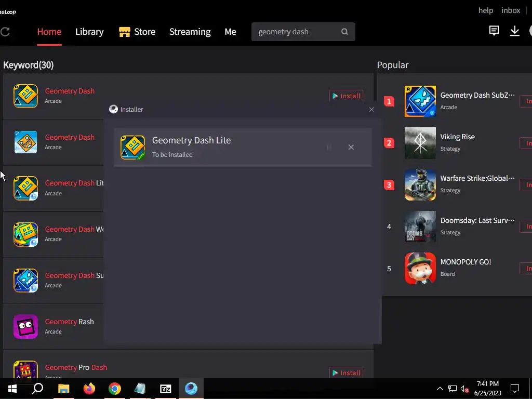Open the Geometry Rash title
Image resolution: width=532 pixels, height=399 pixels.
click(69, 322)
